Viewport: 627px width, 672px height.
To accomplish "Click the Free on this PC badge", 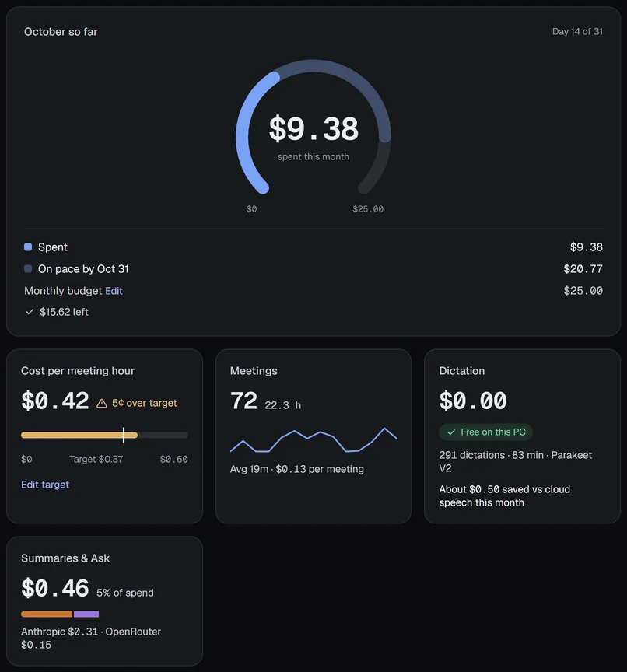I will tap(485, 432).
